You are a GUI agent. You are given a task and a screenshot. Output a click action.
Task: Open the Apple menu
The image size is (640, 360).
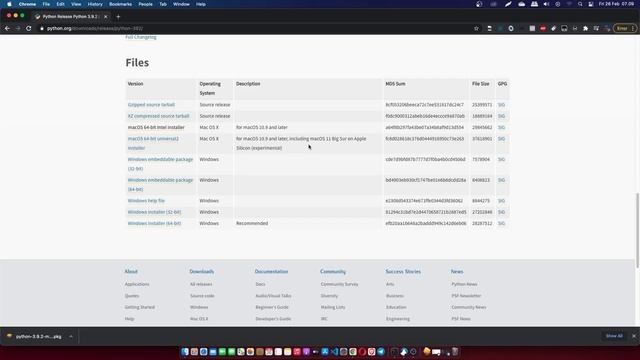coord(9,4)
